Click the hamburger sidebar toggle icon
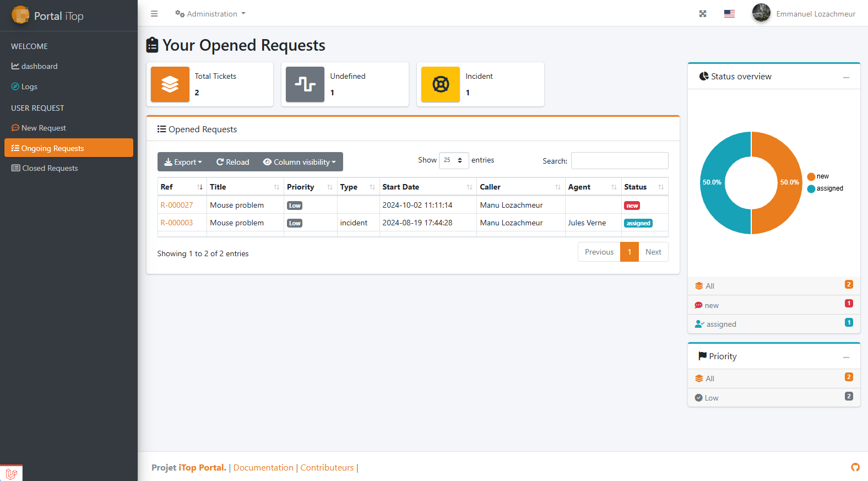The image size is (868, 481). [x=154, y=14]
